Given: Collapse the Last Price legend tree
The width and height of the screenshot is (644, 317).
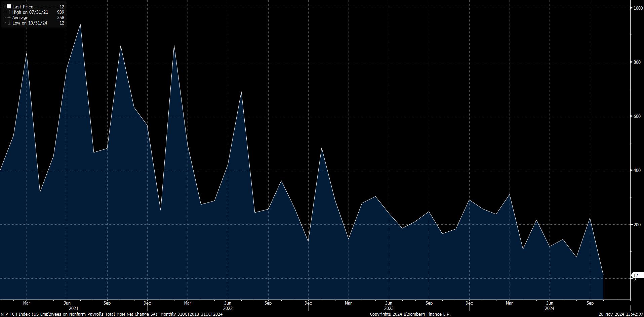Looking at the screenshot, I should 5,7.
